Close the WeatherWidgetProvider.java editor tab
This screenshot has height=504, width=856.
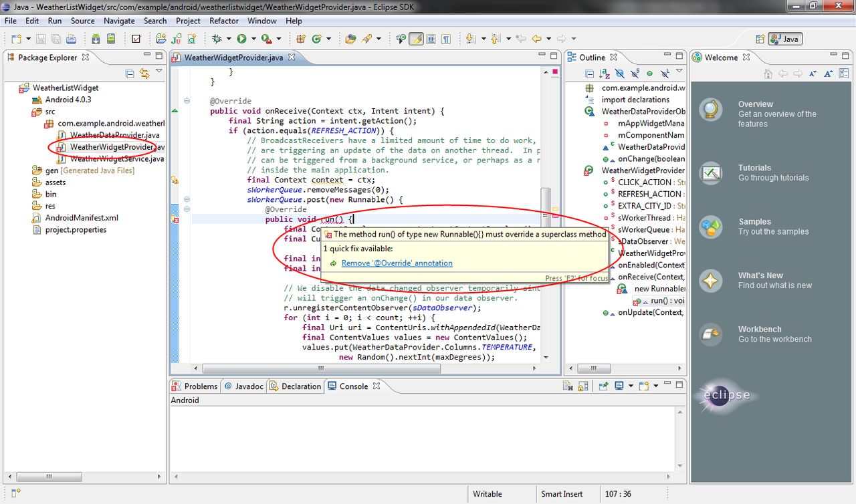(292, 57)
